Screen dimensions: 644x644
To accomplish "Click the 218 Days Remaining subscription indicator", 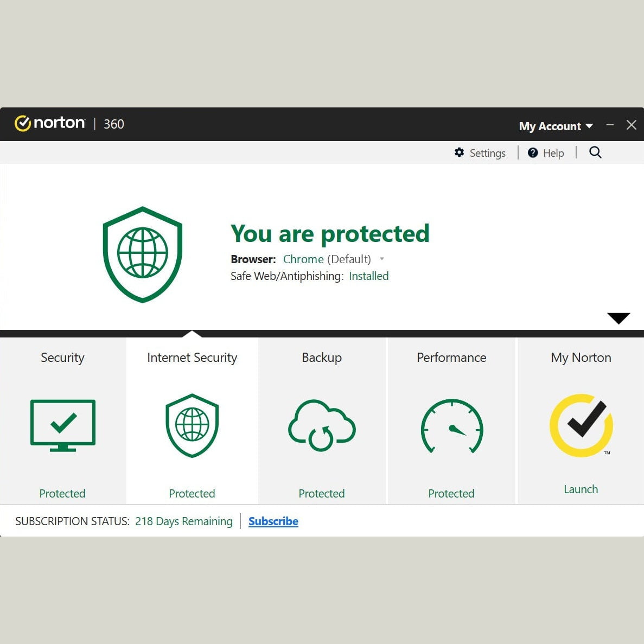I will point(184,521).
